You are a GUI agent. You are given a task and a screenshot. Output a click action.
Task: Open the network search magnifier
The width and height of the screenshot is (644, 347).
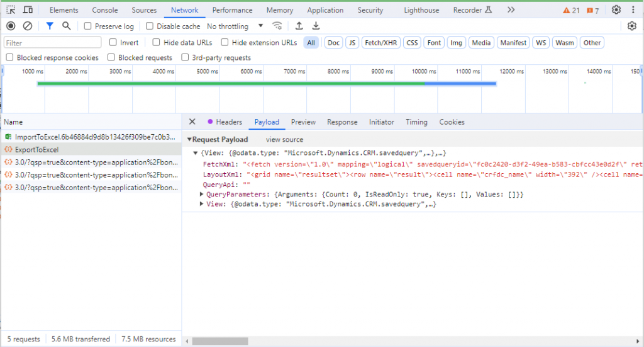pos(67,26)
